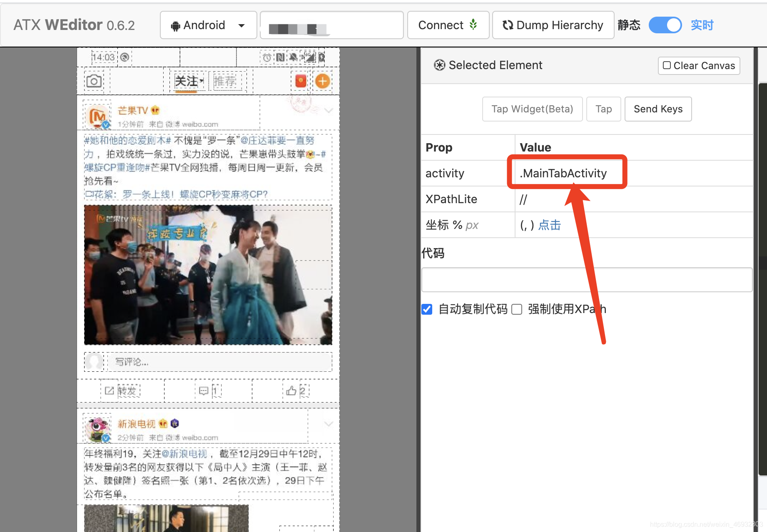Open the 芒果TV avatar
The height and width of the screenshot is (532, 767).
coord(98,116)
